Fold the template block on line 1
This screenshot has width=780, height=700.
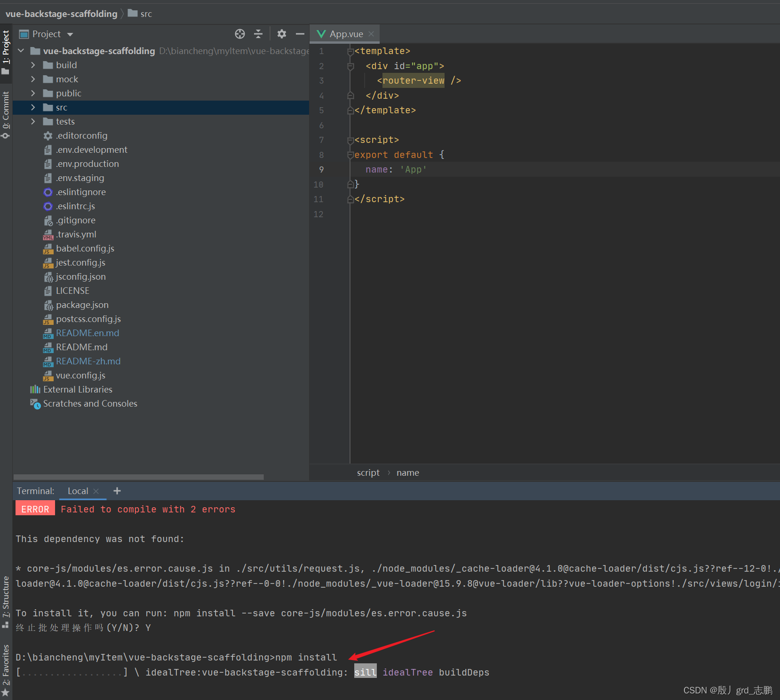(x=350, y=51)
